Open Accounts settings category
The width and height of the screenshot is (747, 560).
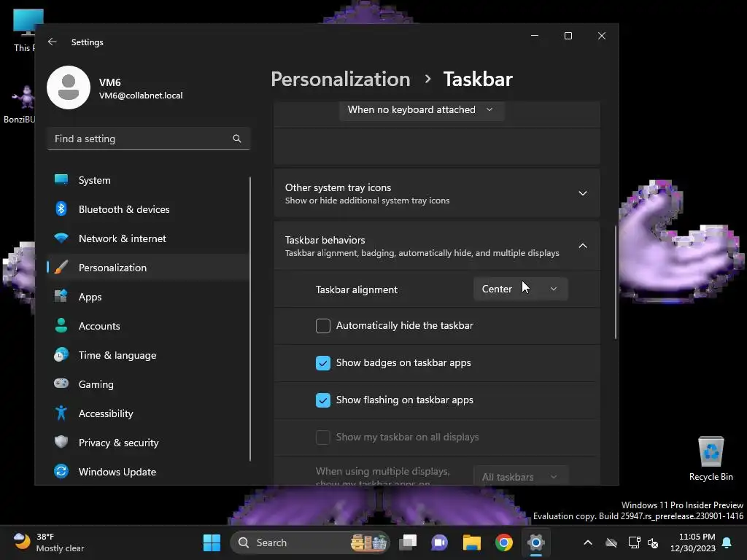(149, 326)
